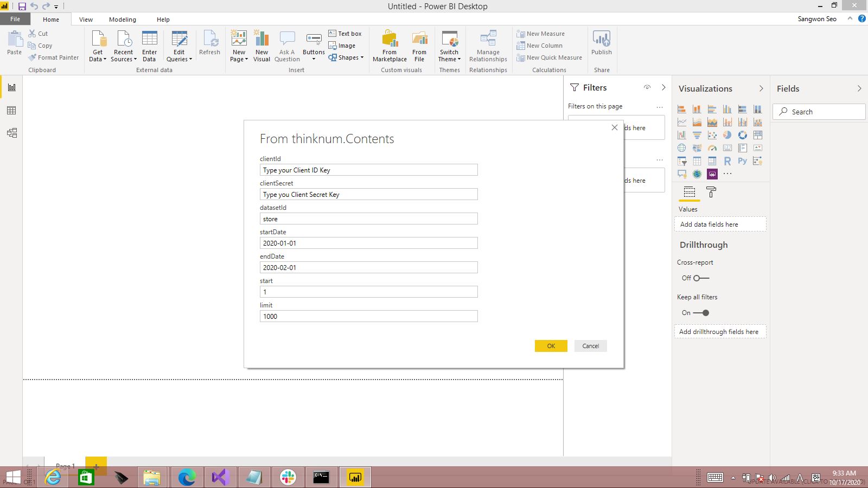Open Model view from left sidebar
This screenshot has height=488, width=868.
point(11,133)
